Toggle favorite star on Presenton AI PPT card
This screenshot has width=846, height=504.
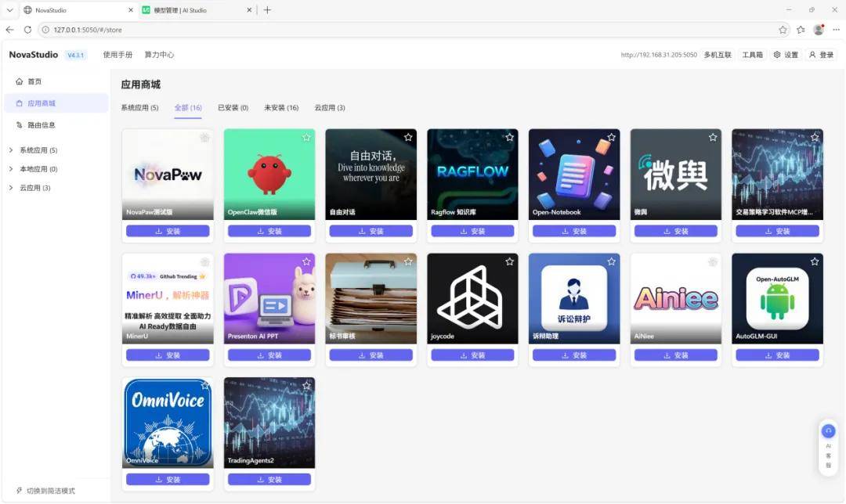pos(306,261)
